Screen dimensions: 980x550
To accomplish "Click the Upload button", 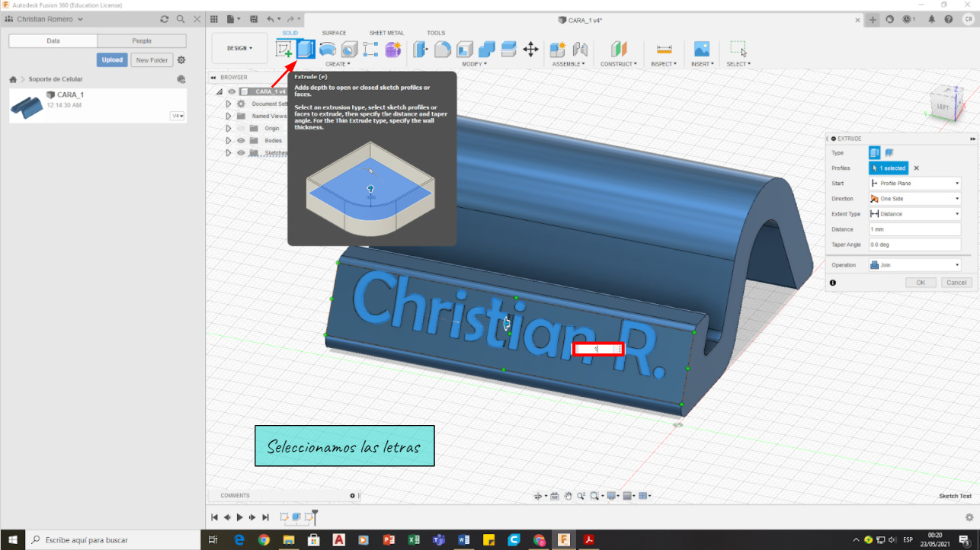I will pyautogui.click(x=112, y=60).
